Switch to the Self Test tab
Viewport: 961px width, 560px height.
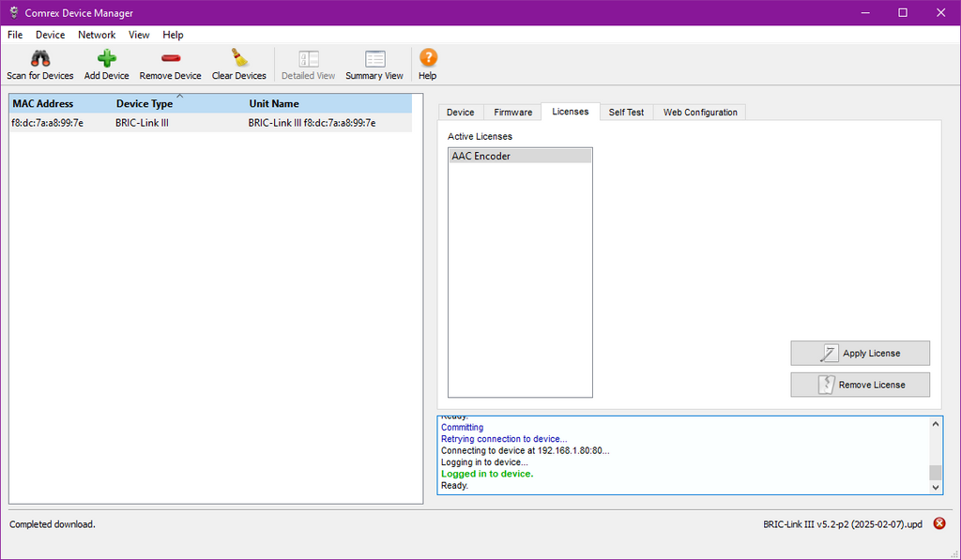626,113
